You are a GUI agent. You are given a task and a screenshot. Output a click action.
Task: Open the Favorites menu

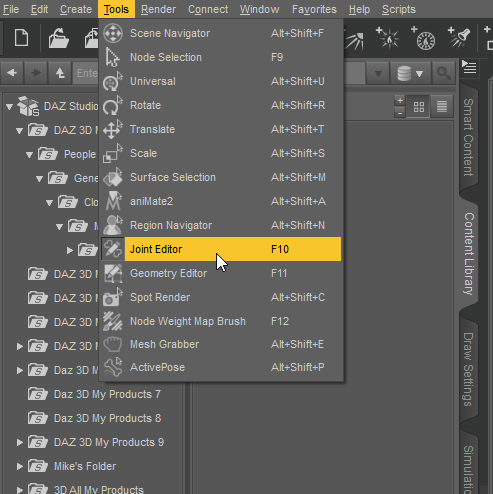[x=314, y=9]
